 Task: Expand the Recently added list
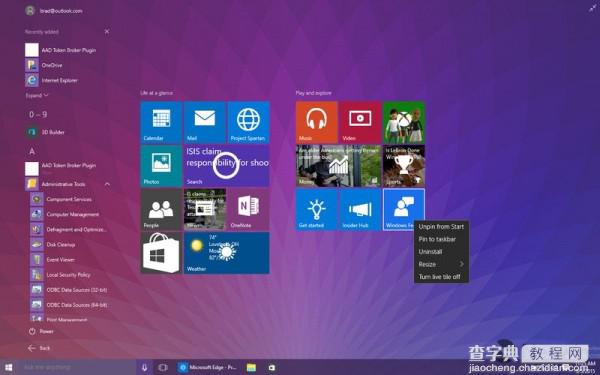point(37,95)
